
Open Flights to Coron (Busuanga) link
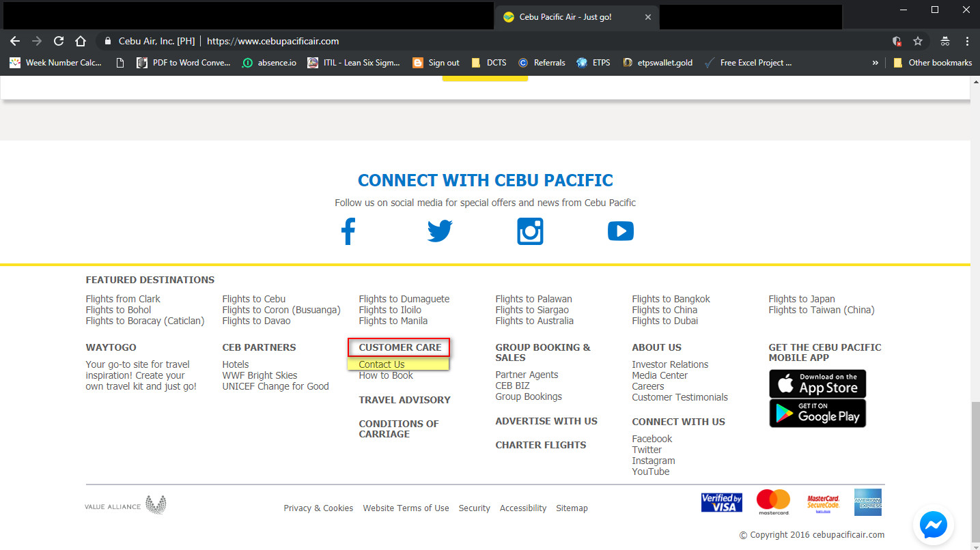[281, 310]
